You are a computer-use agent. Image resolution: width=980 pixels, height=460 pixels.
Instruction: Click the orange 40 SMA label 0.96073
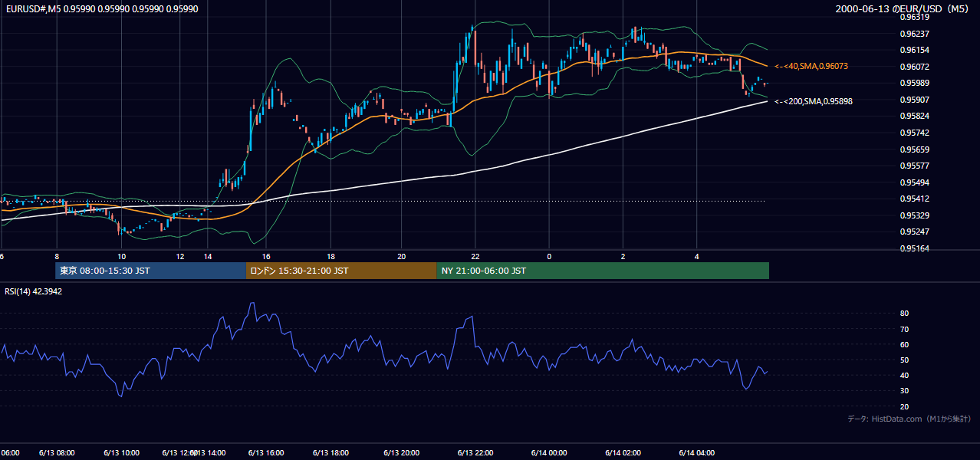pyautogui.click(x=811, y=67)
